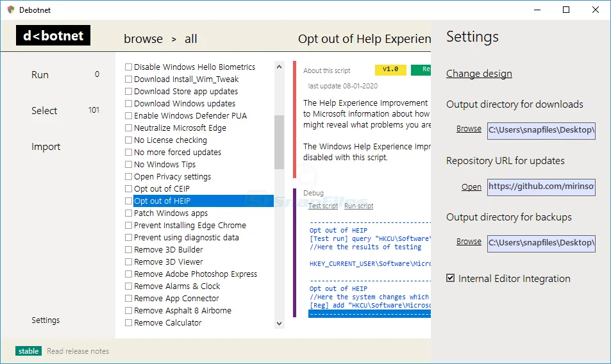Check Neutralize Microsoft Edge

(128, 128)
